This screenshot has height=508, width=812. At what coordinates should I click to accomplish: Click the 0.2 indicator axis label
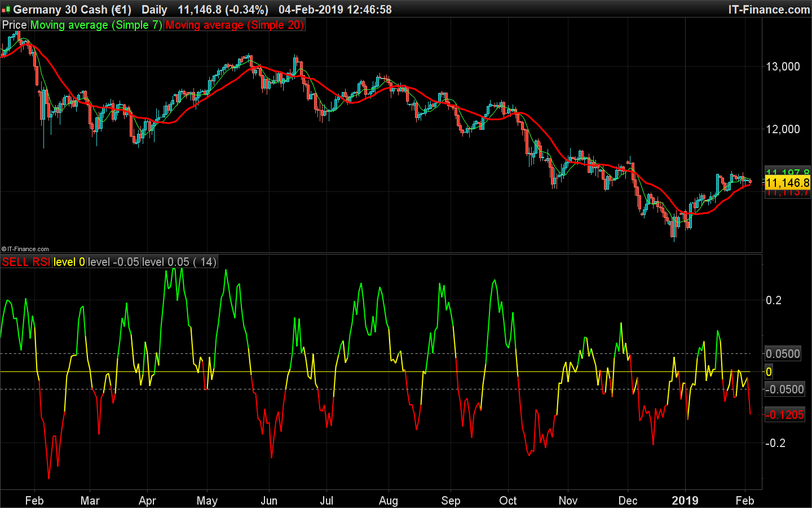pos(774,300)
